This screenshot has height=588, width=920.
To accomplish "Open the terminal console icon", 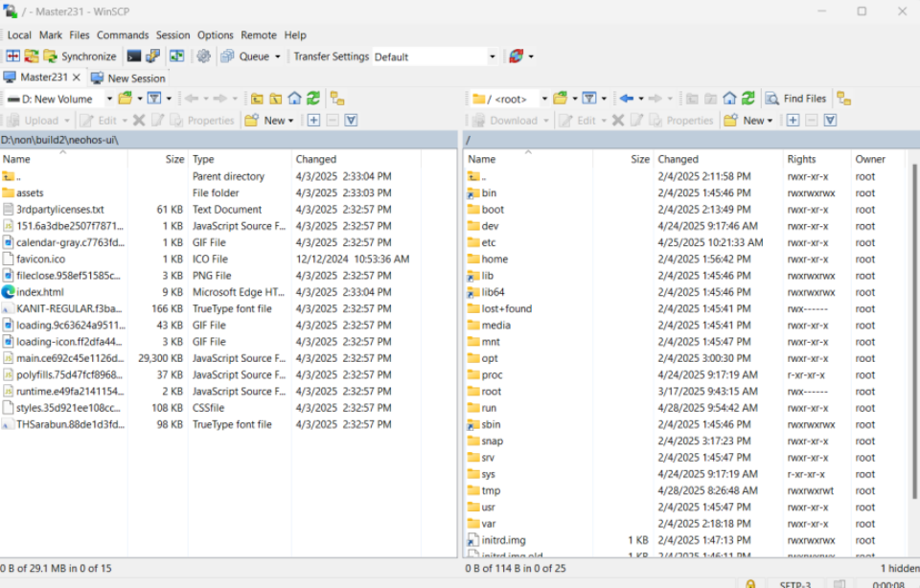I will tap(134, 57).
